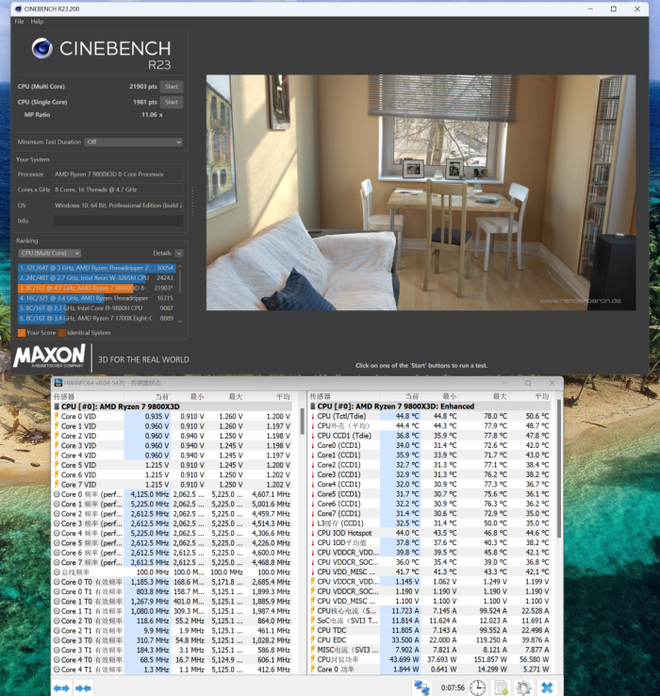
Task: Open HWiNFO settings gear icon
Action: (x=523, y=688)
